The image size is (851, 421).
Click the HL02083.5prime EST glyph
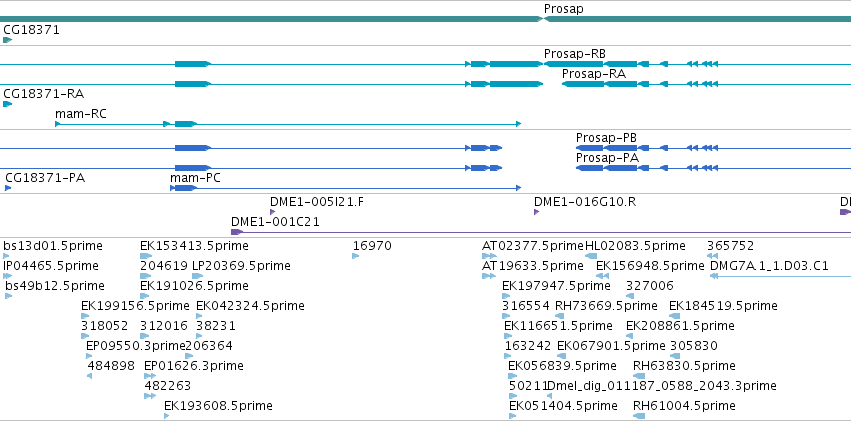591,256
